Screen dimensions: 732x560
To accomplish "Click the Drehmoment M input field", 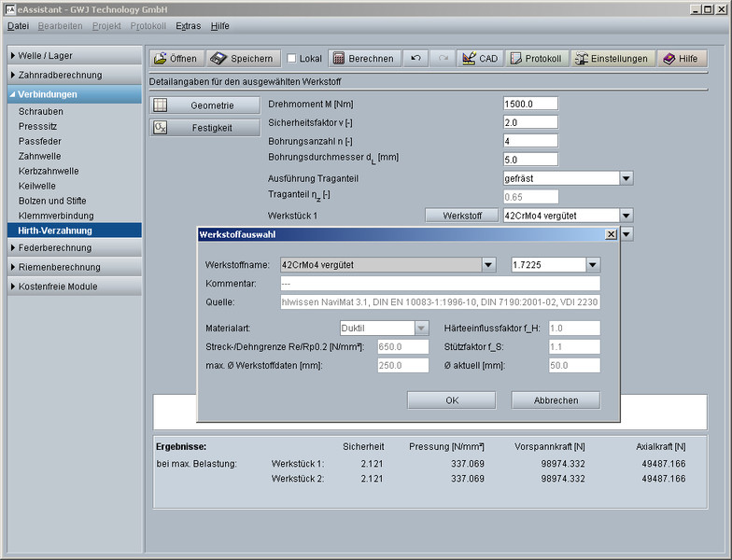I will (529, 104).
